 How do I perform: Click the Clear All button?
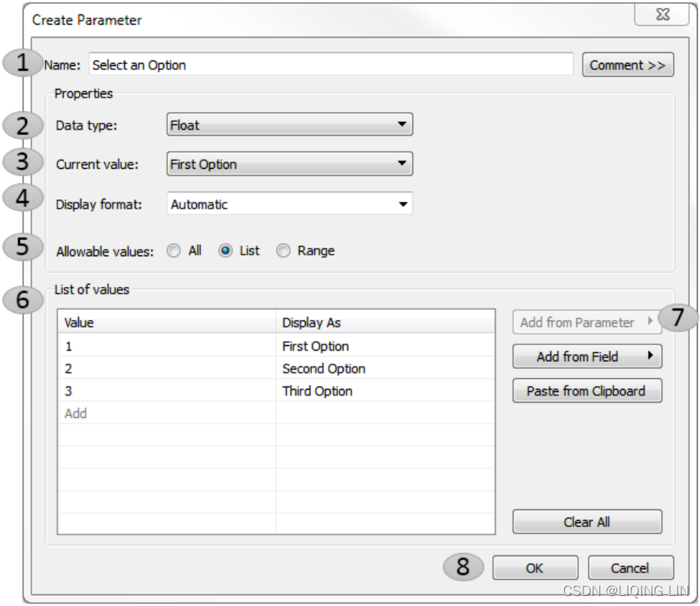(587, 522)
